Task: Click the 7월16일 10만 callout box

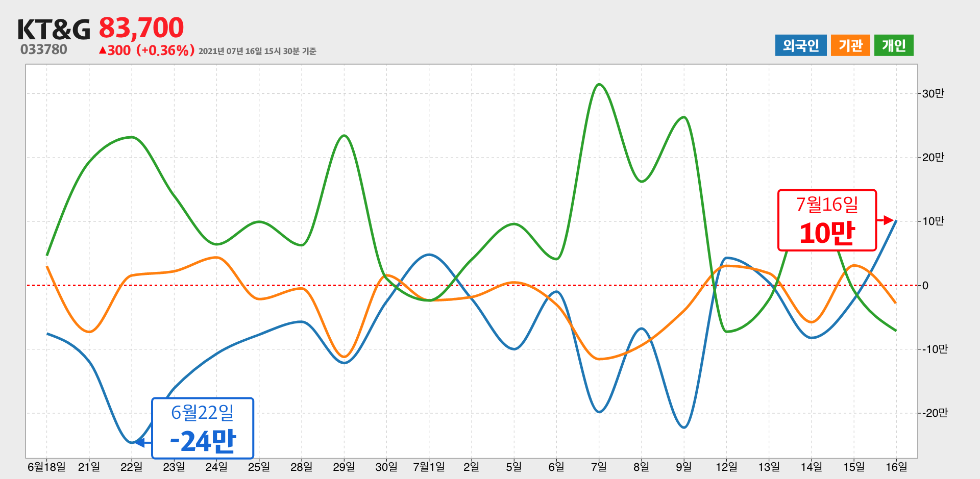Action: point(827,220)
